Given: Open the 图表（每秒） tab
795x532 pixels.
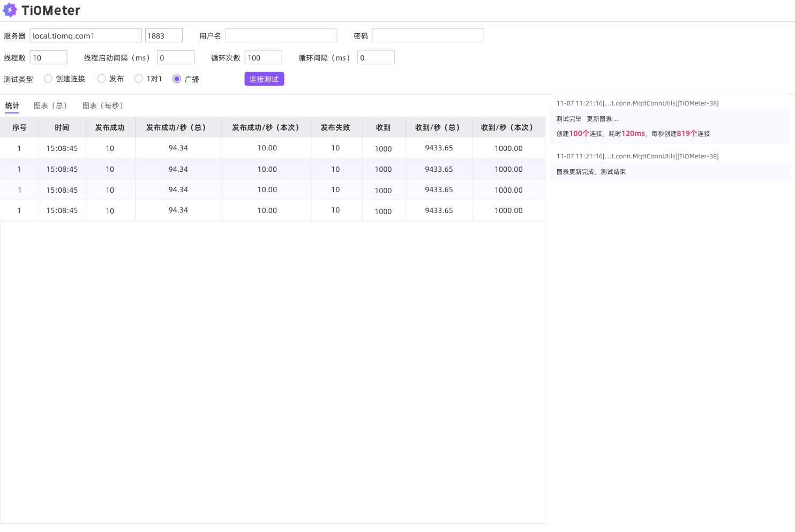Looking at the screenshot, I should coord(103,105).
